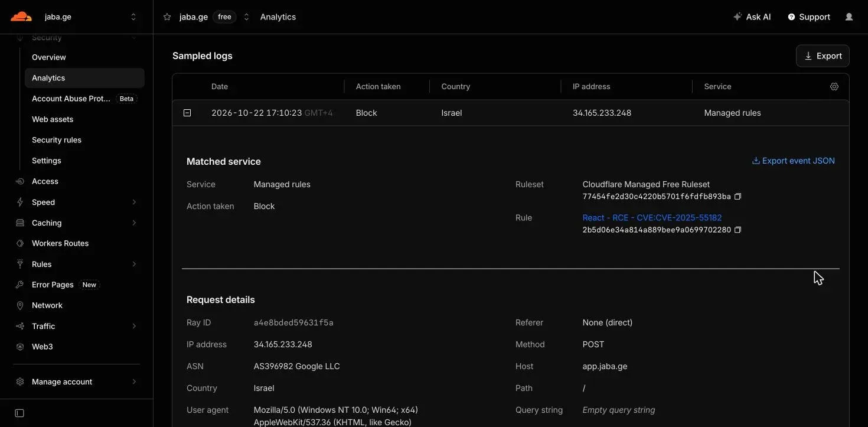Viewport: 868px width, 427px height.
Task: Click the Support question-mark icon
Action: (x=791, y=17)
